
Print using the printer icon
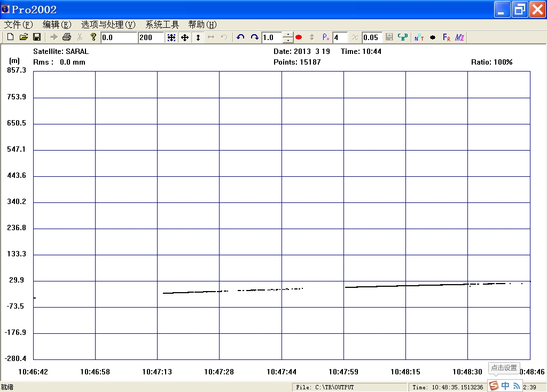coord(67,37)
